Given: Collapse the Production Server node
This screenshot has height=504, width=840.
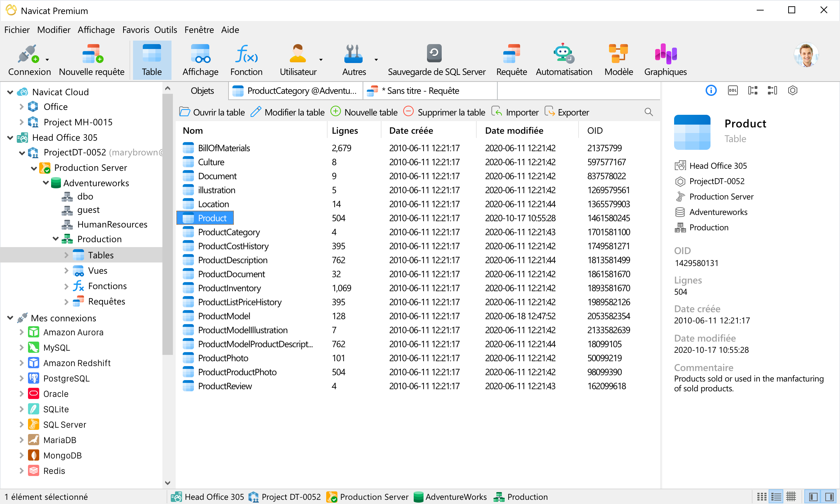Looking at the screenshot, I should pos(34,168).
